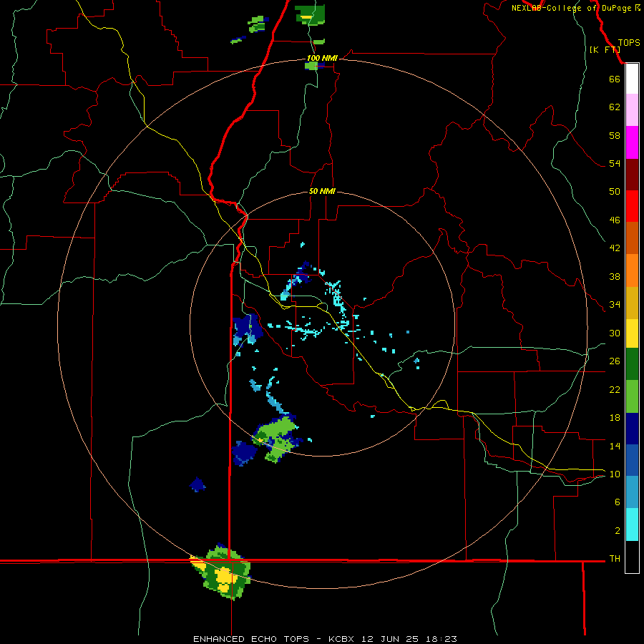Click the yellow-core echo on the southern range ring
Screen dimensions: 644x644
(222, 572)
